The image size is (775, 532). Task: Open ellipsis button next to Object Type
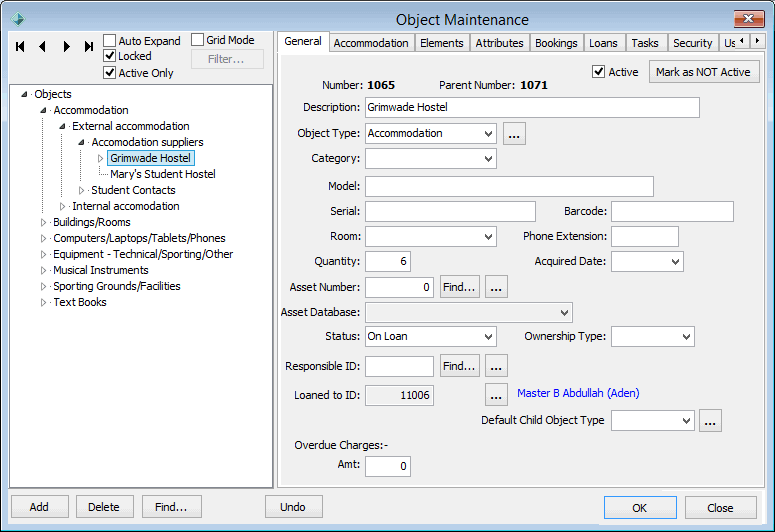[514, 133]
